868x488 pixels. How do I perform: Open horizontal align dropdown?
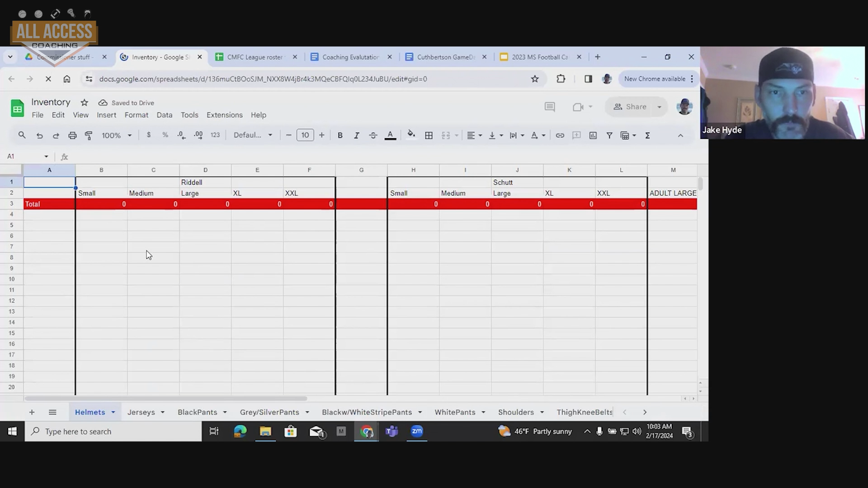click(x=474, y=135)
